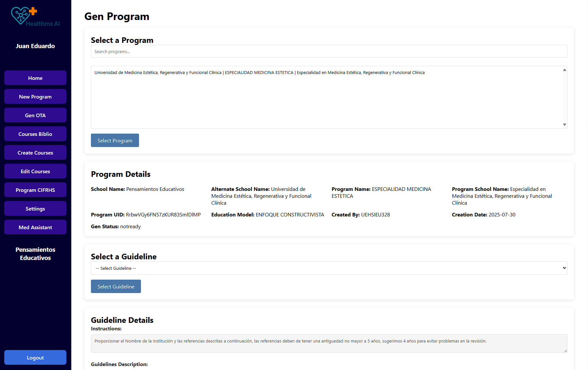Open the Home page from sidebar
Viewport: 588px width, 370px height.
click(x=35, y=78)
